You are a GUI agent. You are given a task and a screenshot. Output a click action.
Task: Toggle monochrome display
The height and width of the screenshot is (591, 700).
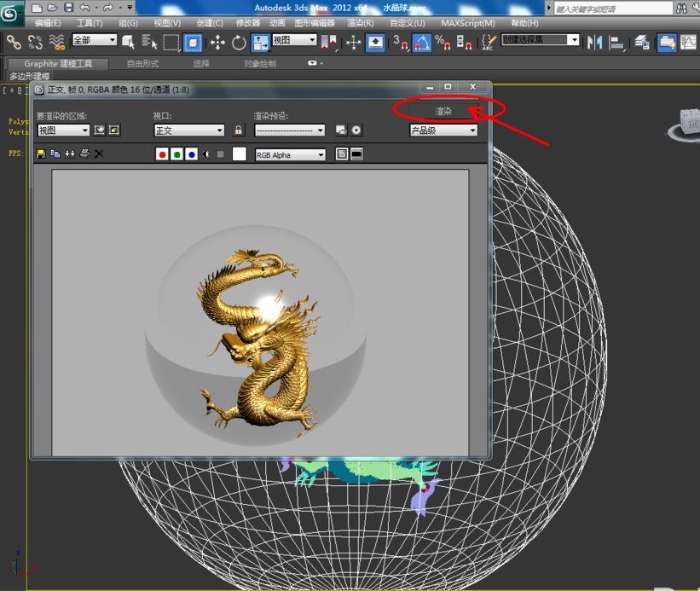(221, 154)
